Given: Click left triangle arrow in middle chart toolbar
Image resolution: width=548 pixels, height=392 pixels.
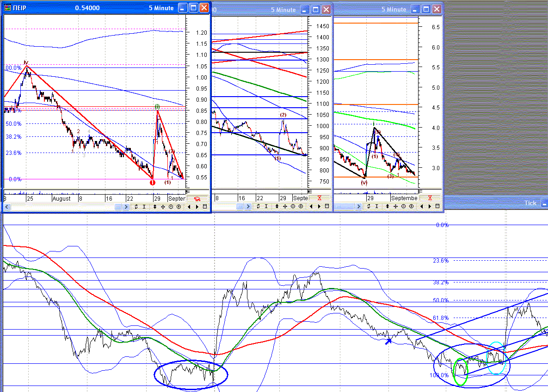Looking at the screenshot, I should (x=311, y=206).
